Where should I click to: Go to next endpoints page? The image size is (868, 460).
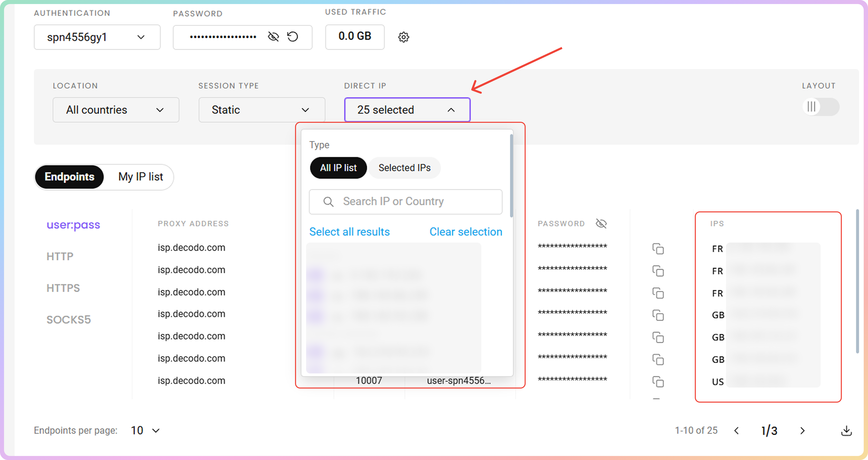tap(802, 430)
